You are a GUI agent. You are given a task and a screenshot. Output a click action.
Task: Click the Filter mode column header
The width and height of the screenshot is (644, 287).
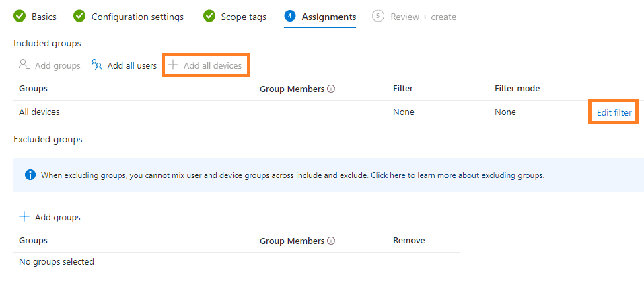click(x=517, y=89)
